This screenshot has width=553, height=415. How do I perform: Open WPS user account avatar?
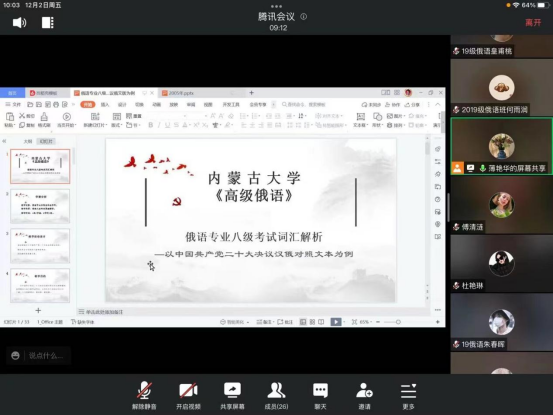408,93
